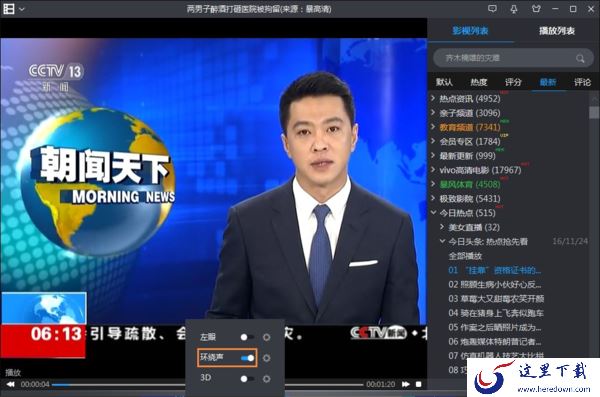Stop playback with the square stop button
600x397 pixels.
419,384
